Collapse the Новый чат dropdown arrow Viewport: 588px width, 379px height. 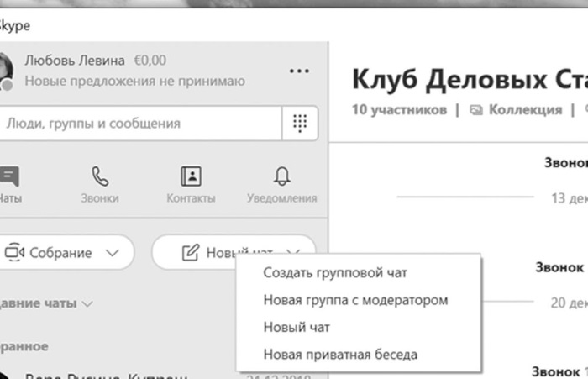point(292,251)
